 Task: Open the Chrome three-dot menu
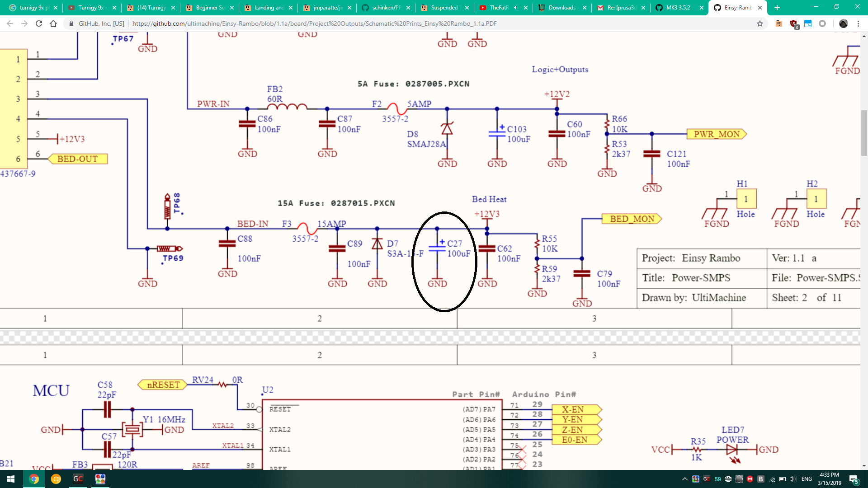[858, 23]
